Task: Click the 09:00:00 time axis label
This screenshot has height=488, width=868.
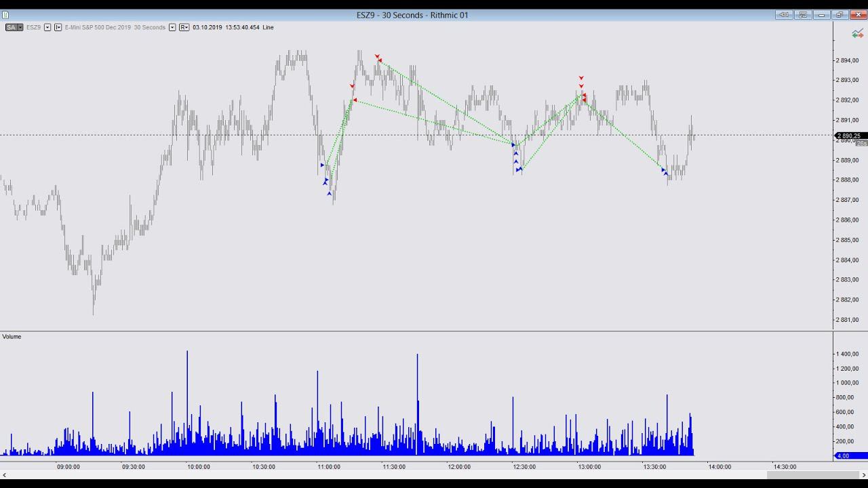Action: pyautogui.click(x=68, y=466)
